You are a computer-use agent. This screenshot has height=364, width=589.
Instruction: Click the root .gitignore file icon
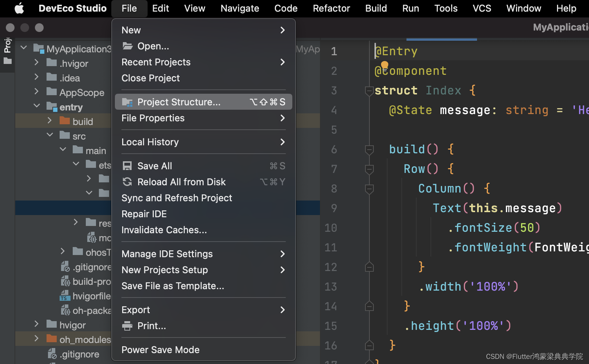[x=52, y=354]
